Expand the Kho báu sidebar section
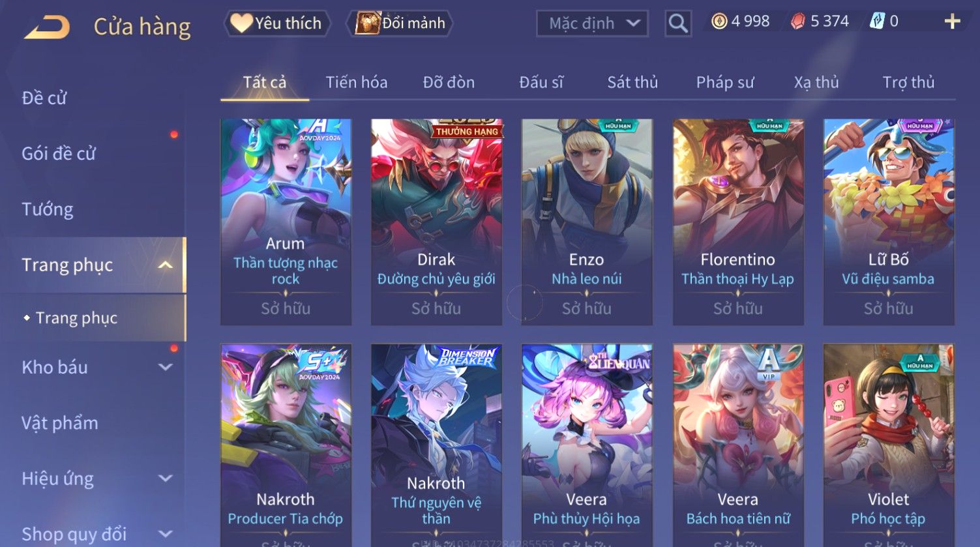This screenshot has height=547, width=980. pyautogui.click(x=166, y=367)
